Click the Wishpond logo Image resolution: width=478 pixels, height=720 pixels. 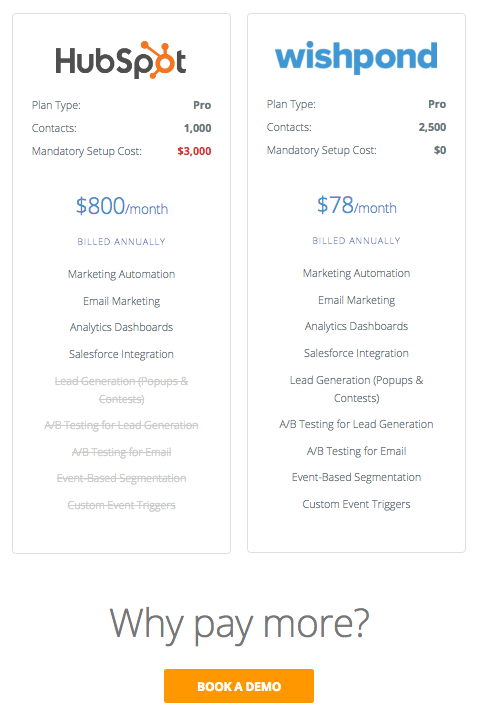pos(356,57)
